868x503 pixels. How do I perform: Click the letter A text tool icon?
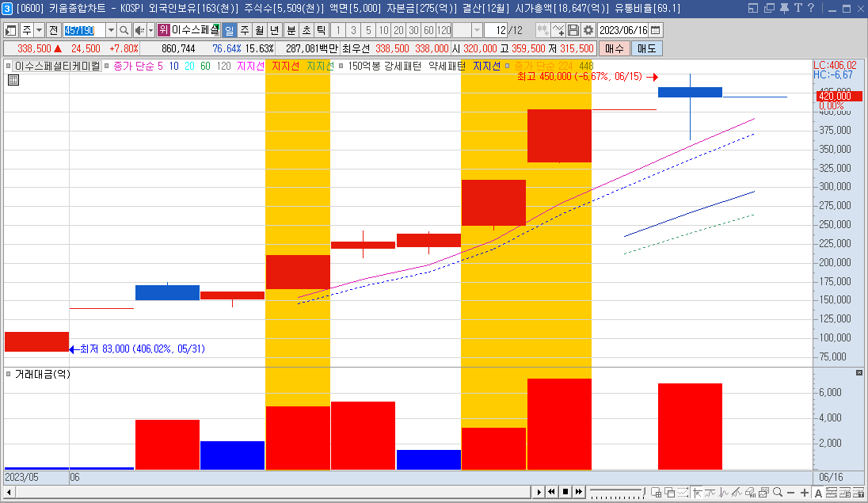pos(818,493)
